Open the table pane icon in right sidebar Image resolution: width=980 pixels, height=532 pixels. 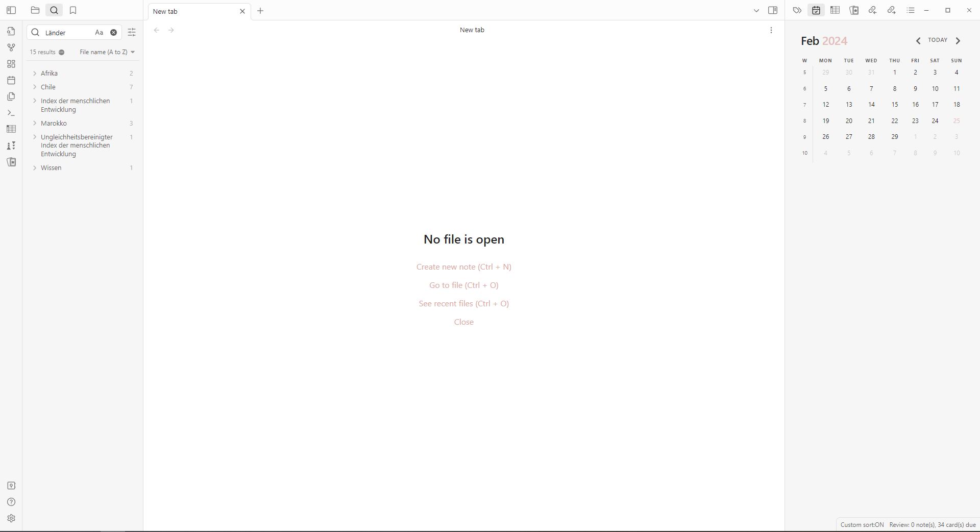click(835, 10)
